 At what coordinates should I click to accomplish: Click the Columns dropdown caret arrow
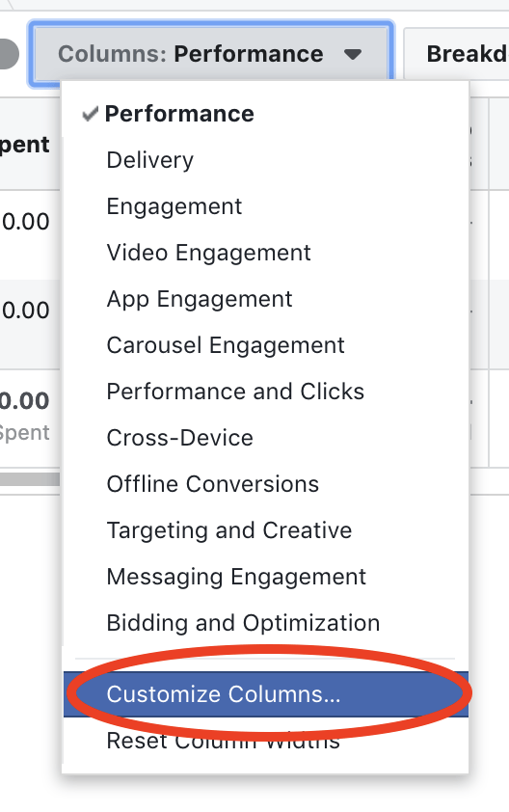click(353, 54)
